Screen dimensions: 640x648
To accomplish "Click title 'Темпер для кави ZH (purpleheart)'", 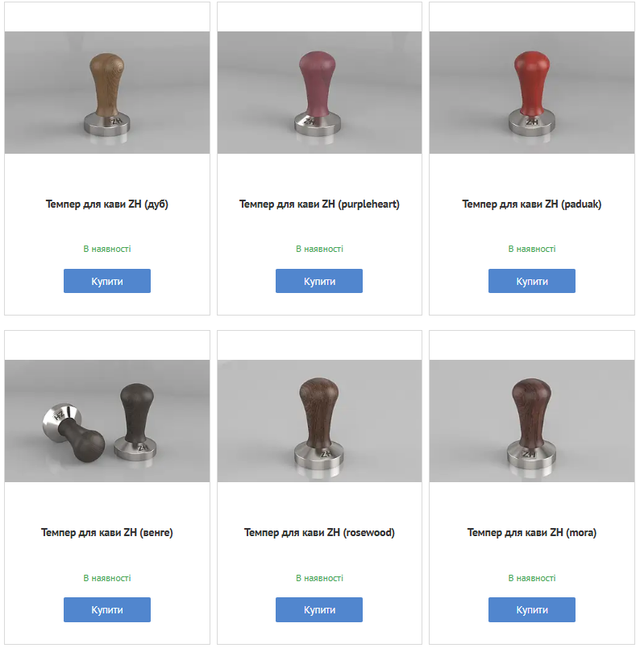I will click(319, 204).
